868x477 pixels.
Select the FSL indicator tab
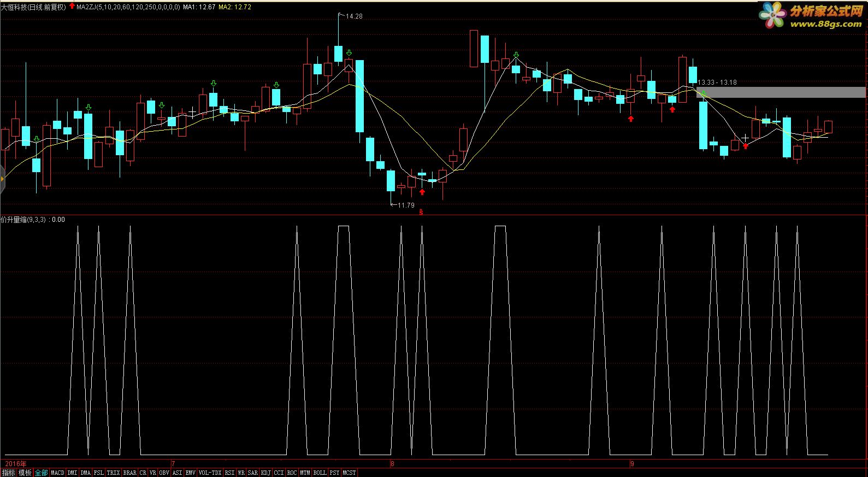[99, 473]
